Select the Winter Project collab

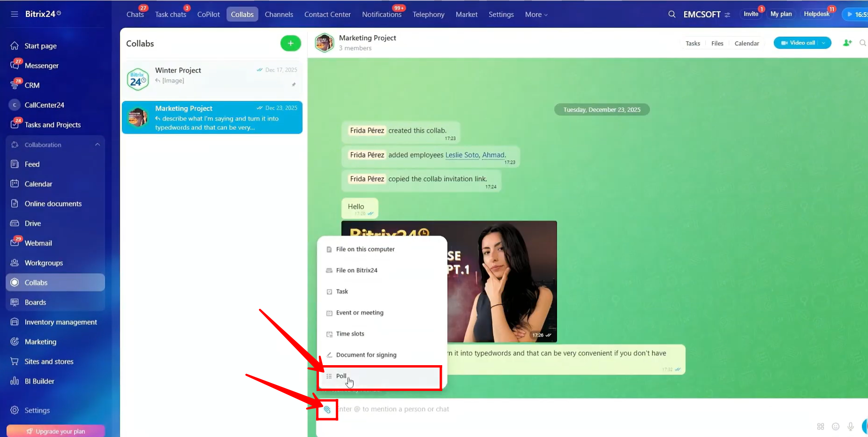tap(212, 77)
